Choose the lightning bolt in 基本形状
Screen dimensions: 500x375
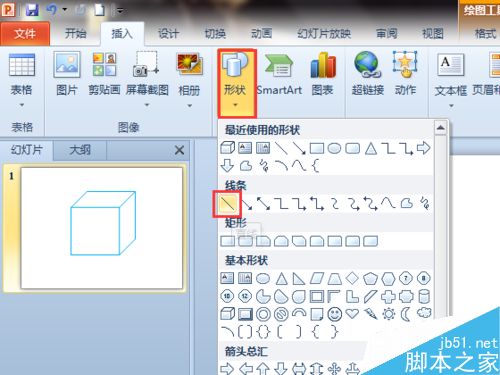(370, 314)
